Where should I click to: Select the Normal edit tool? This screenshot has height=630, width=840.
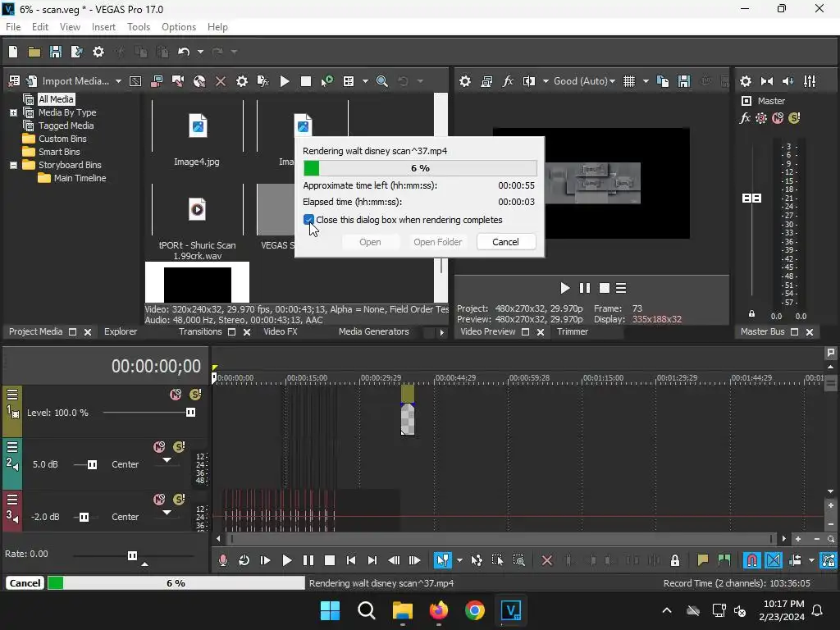coord(442,560)
